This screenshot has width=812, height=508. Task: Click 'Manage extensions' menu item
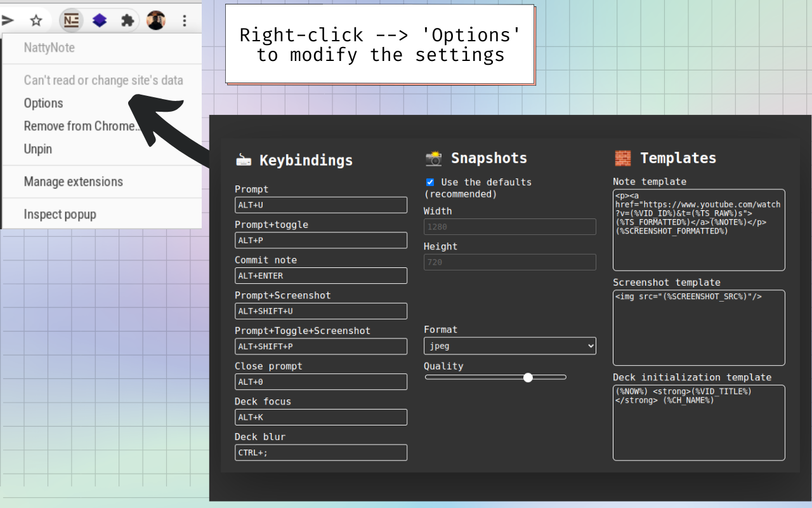point(74,182)
